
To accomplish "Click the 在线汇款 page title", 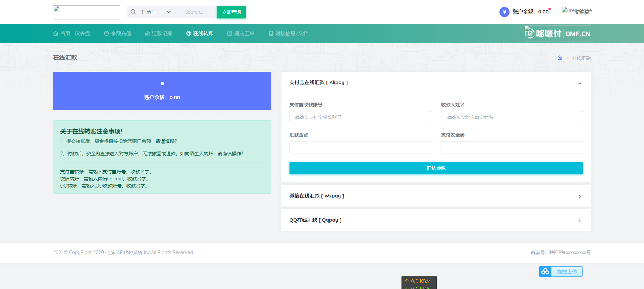I will coord(65,58).
